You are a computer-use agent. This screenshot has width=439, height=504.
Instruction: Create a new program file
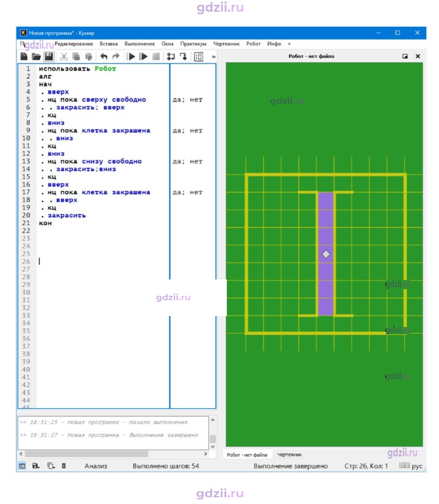pos(24,57)
